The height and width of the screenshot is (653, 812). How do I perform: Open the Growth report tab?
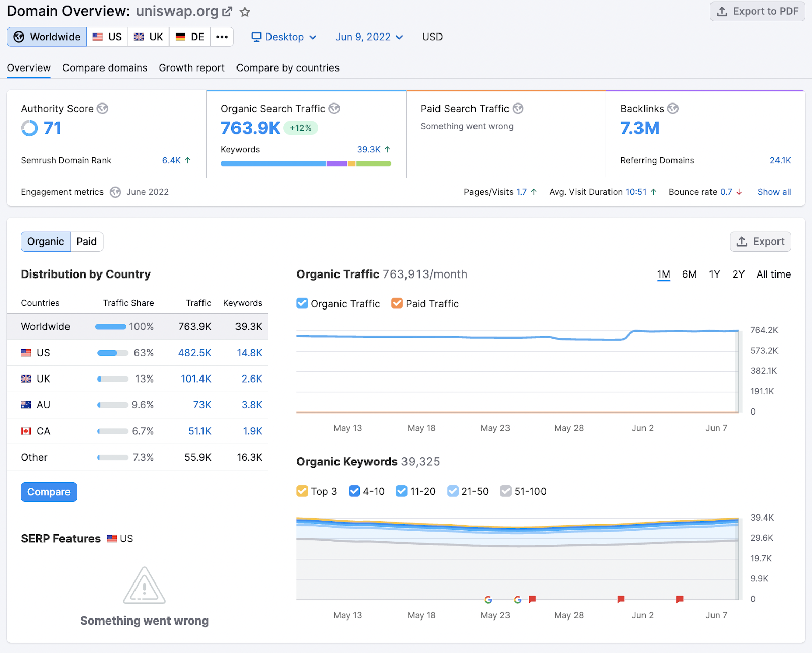192,68
